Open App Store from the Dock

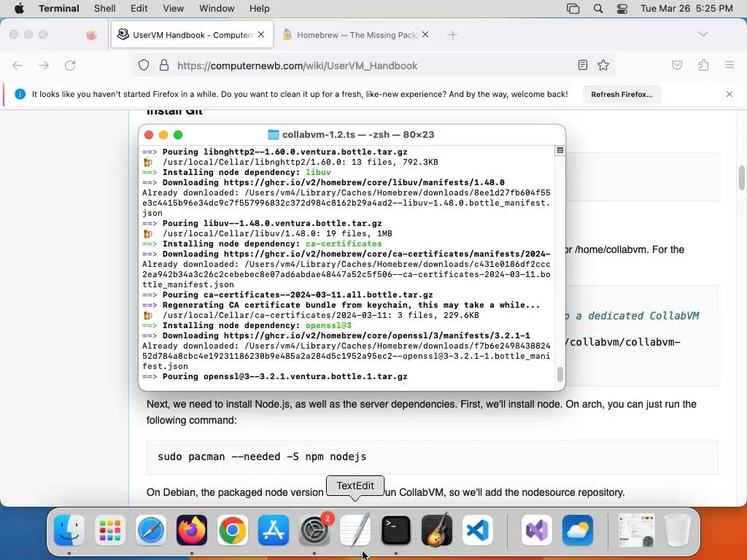click(274, 530)
